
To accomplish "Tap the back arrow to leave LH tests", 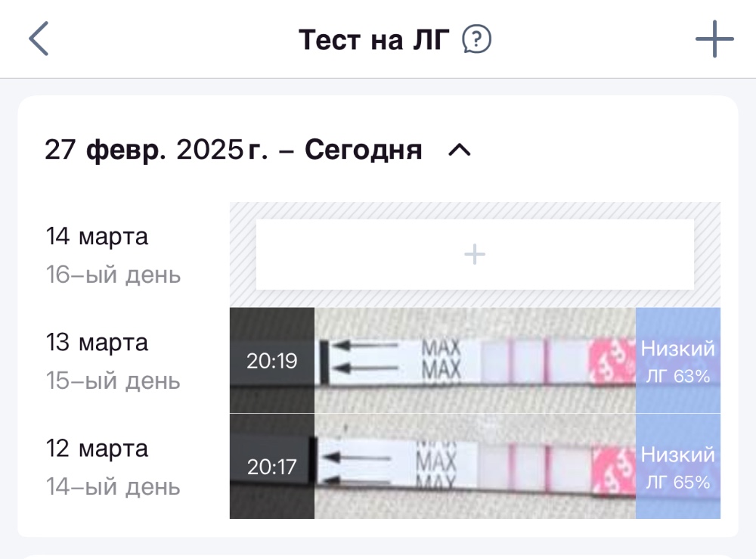I will (x=38, y=38).
